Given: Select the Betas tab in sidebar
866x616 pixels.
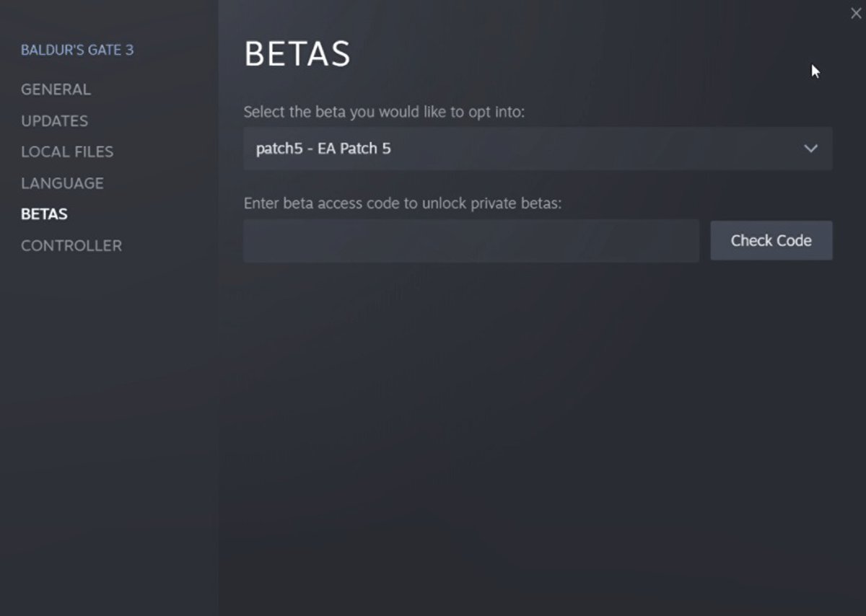Looking at the screenshot, I should click(x=44, y=214).
